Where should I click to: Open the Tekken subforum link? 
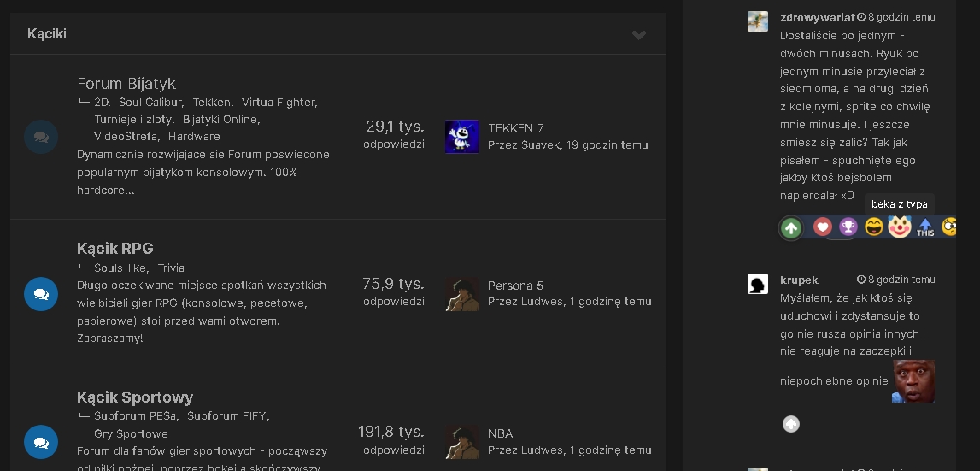pyautogui.click(x=212, y=102)
